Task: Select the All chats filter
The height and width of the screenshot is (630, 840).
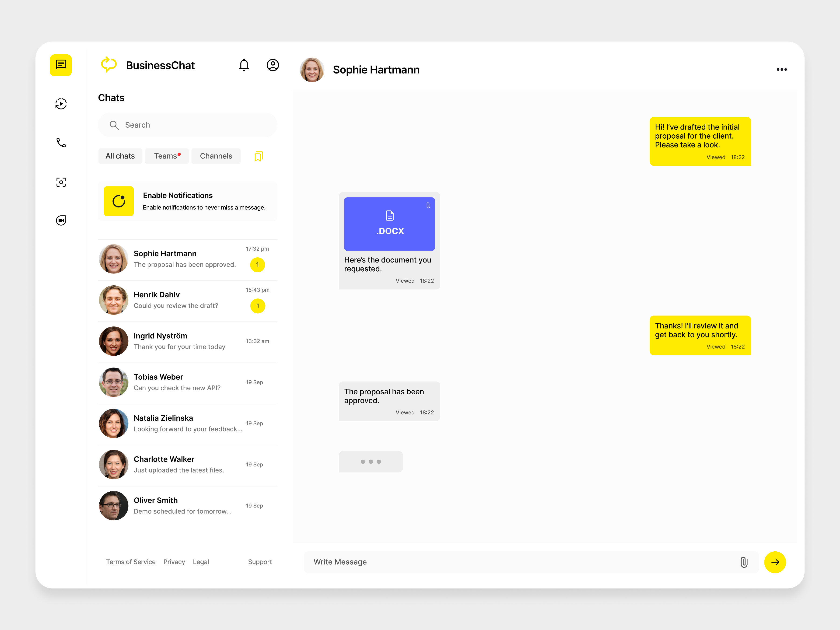Action: point(120,156)
